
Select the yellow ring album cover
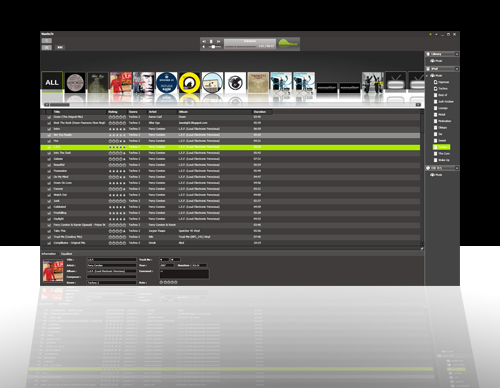click(x=189, y=83)
